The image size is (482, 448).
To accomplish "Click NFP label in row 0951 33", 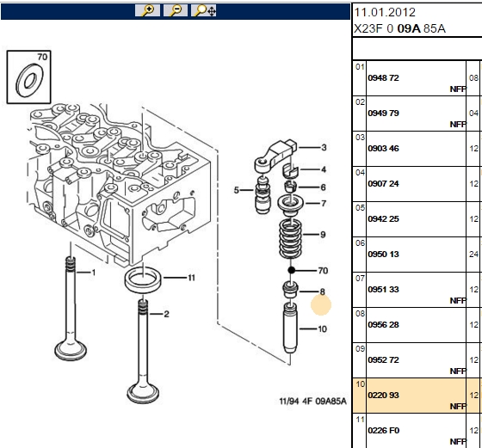I will pos(458,301).
